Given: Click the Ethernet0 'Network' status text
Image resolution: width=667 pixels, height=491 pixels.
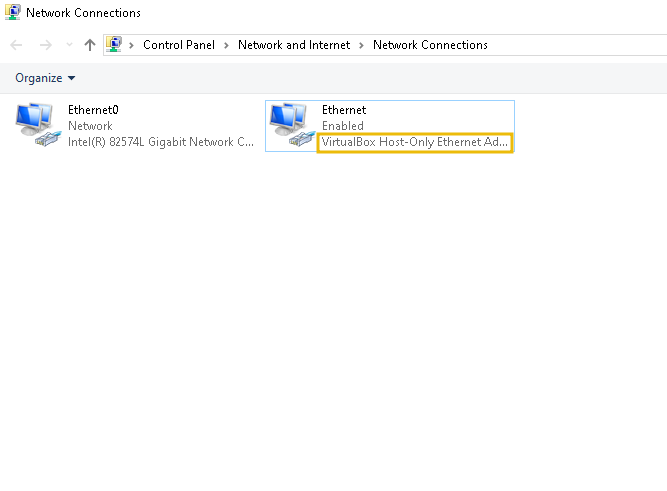Looking at the screenshot, I should click(90, 126).
